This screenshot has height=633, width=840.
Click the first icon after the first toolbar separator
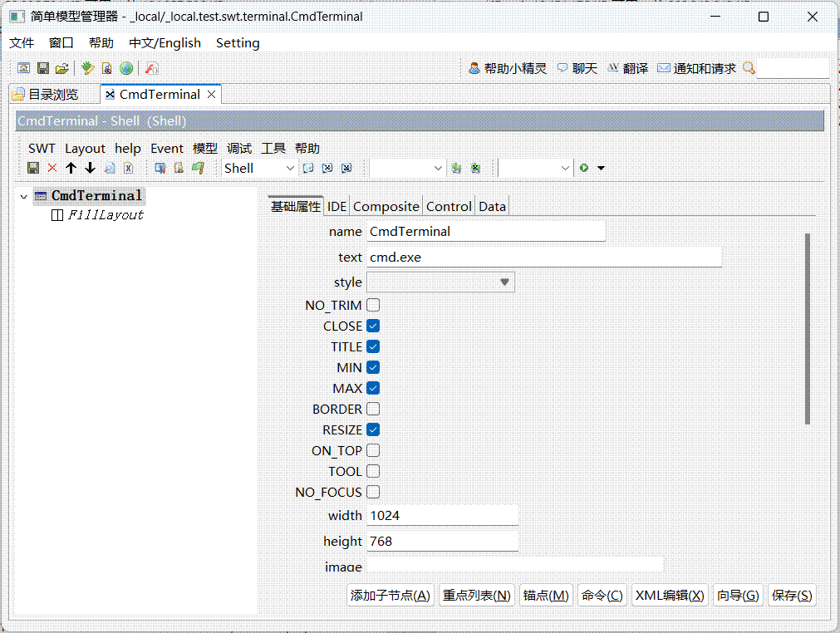click(160, 168)
